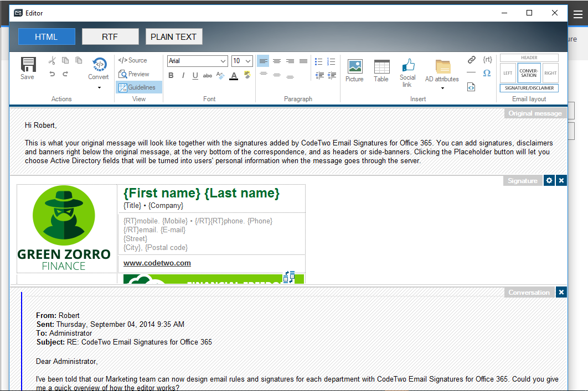Save the signature template
Viewport: 588px width, 391px height.
(x=27, y=68)
